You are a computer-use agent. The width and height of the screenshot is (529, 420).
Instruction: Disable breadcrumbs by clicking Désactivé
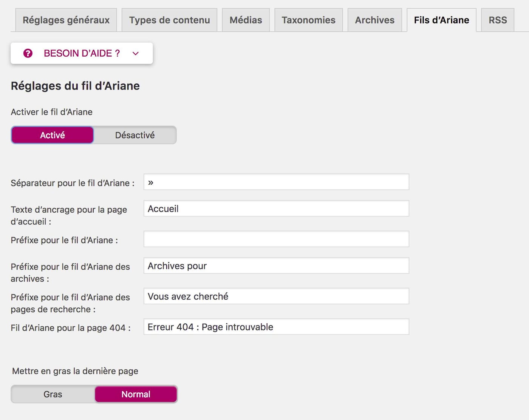point(135,135)
